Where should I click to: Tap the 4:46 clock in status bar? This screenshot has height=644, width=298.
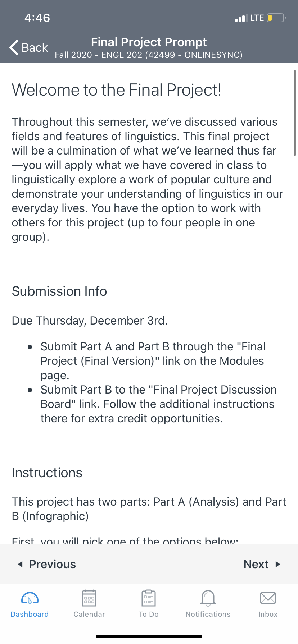pos(37,18)
